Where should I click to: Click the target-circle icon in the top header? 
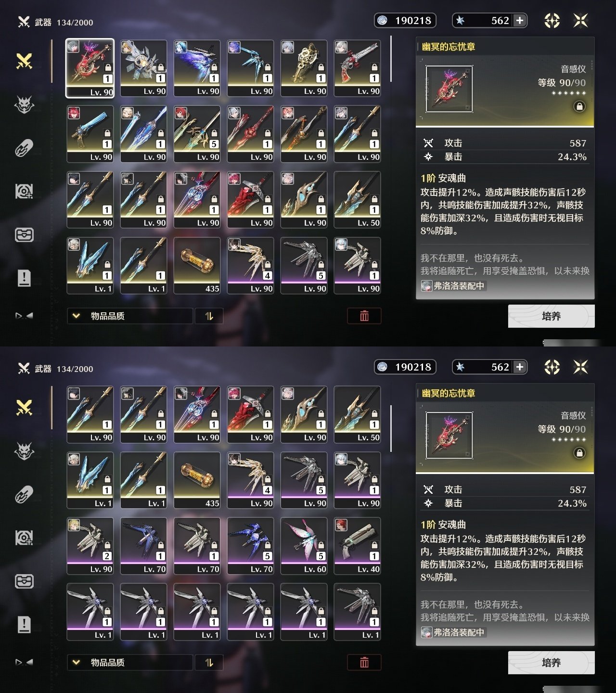[552, 20]
